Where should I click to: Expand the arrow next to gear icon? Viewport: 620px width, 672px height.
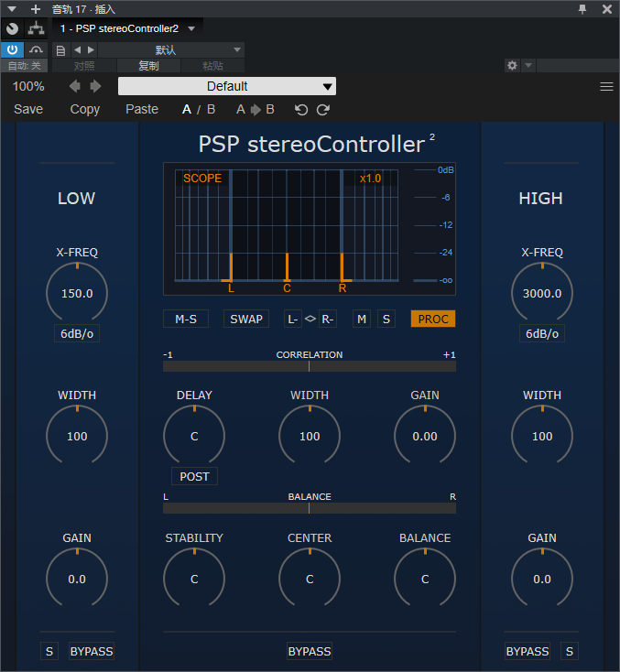click(528, 66)
